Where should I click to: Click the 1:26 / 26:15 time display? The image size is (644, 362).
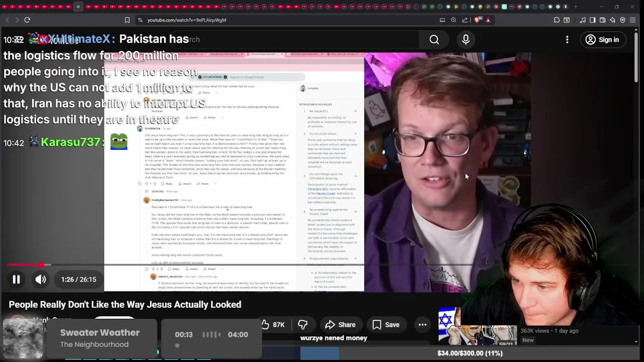[78, 280]
